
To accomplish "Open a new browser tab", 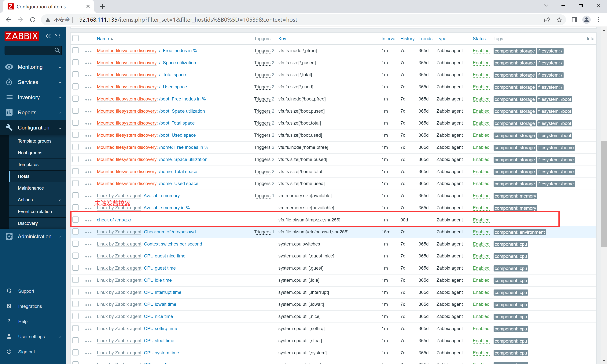I will pyautogui.click(x=102, y=7).
